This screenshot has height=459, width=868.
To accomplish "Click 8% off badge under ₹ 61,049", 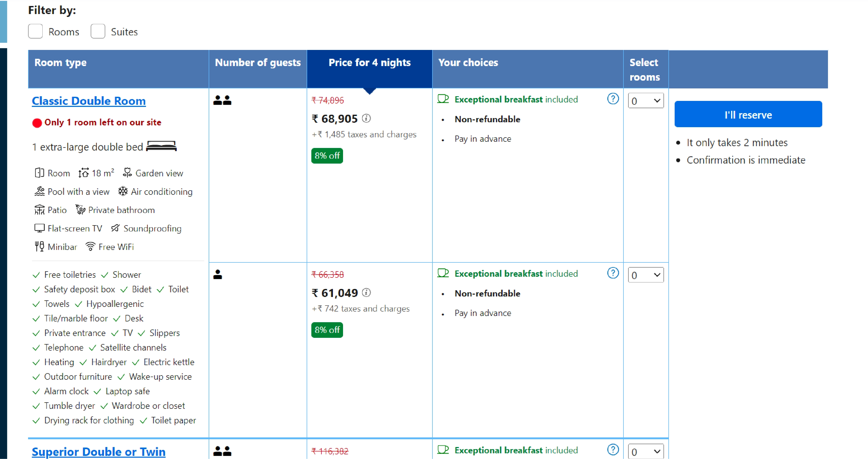I will [x=327, y=330].
